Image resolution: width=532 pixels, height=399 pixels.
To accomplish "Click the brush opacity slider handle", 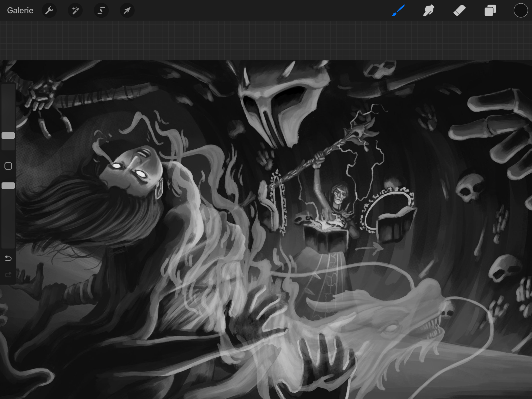I will coord(8,185).
